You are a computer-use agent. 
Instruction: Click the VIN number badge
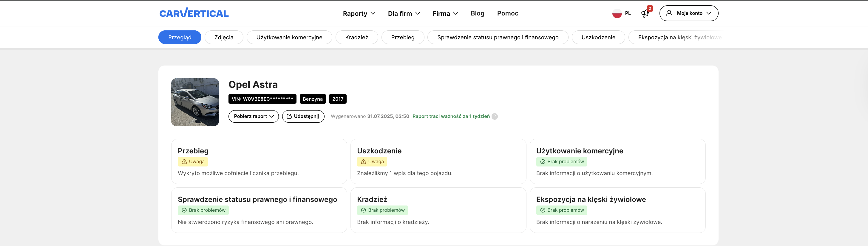click(262, 99)
